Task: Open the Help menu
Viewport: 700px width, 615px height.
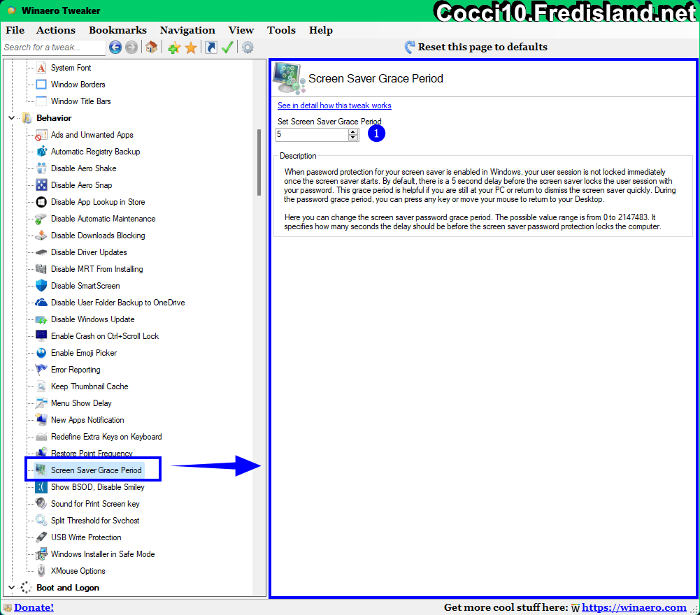Action: point(320,30)
